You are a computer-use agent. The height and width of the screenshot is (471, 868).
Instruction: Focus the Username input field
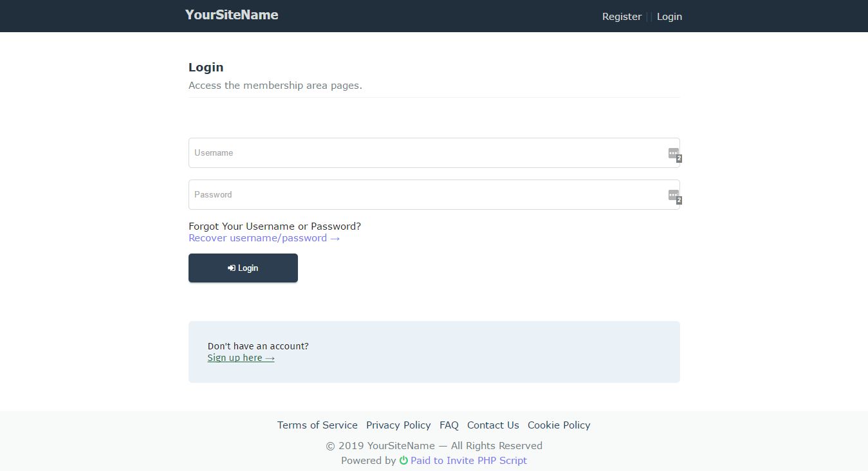point(425,153)
